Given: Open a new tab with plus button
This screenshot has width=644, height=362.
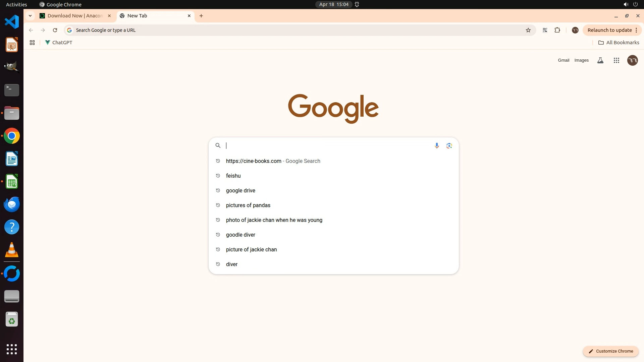Looking at the screenshot, I should click(x=201, y=16).
